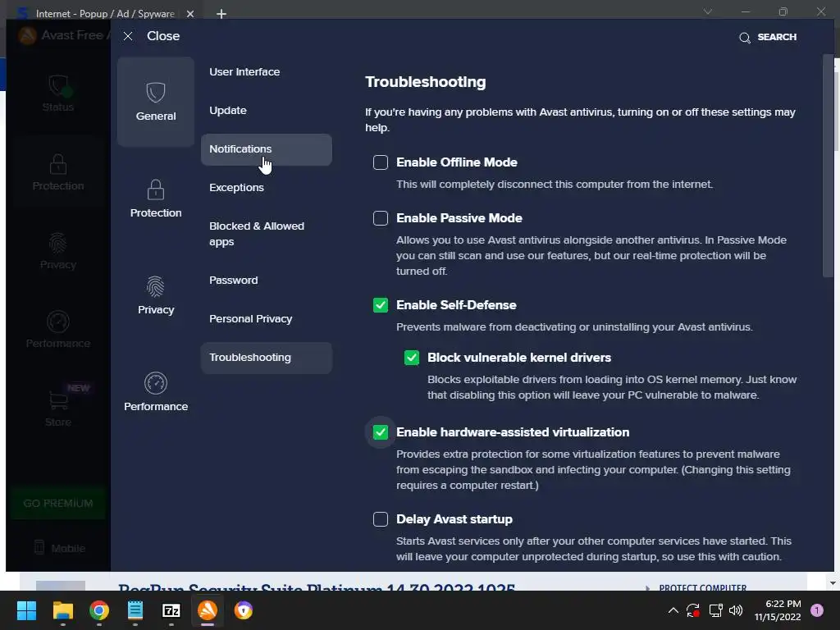Toggle Enable Passive Mode checkbox
This screenshot has height=630, width=840.
pos(381,218)
